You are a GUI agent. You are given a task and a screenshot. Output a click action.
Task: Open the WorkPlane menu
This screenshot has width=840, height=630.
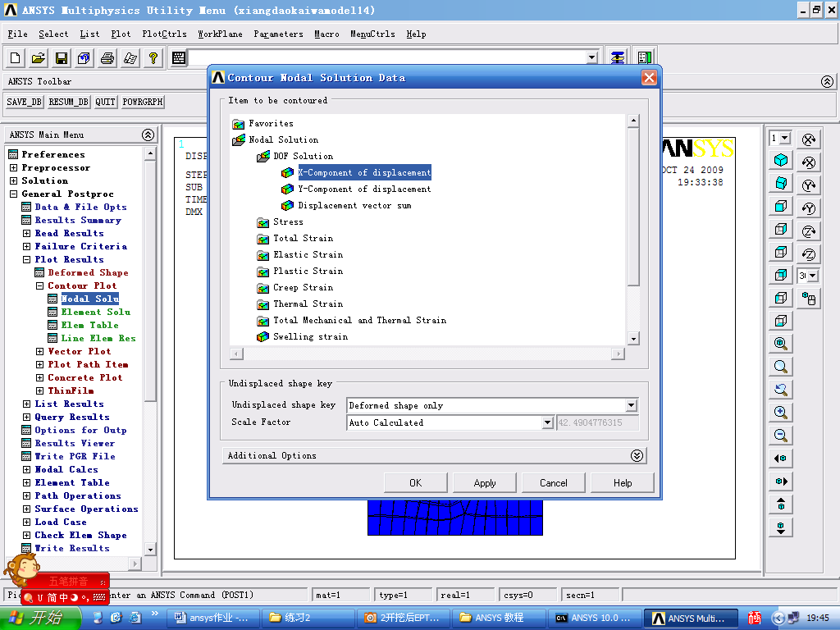pos(220,34)
